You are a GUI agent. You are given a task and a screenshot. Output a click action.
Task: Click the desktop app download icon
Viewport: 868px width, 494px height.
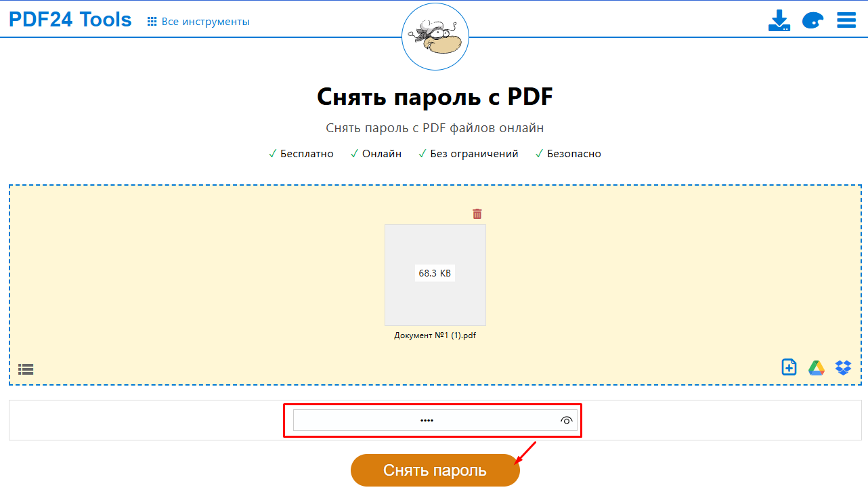(779, 20)
